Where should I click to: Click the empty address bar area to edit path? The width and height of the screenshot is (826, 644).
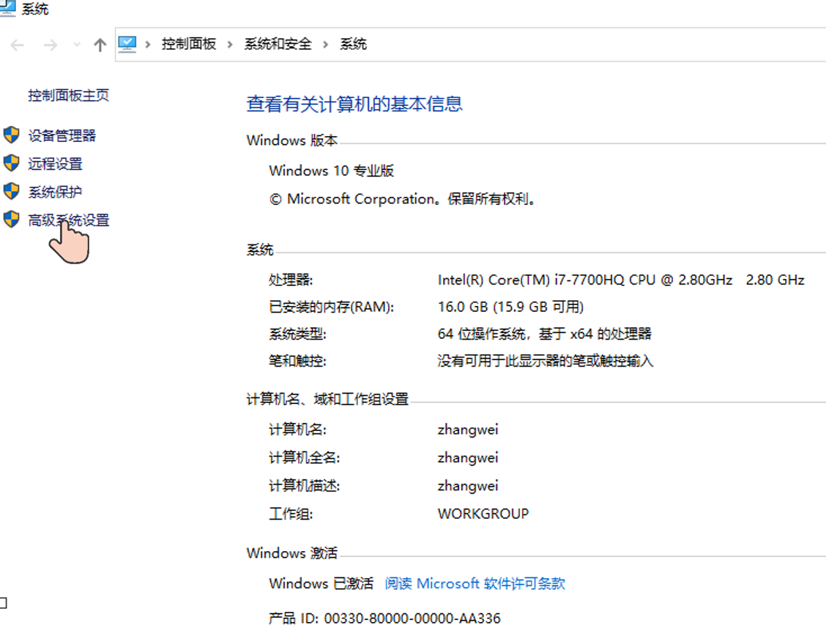(x=586, y=44)
